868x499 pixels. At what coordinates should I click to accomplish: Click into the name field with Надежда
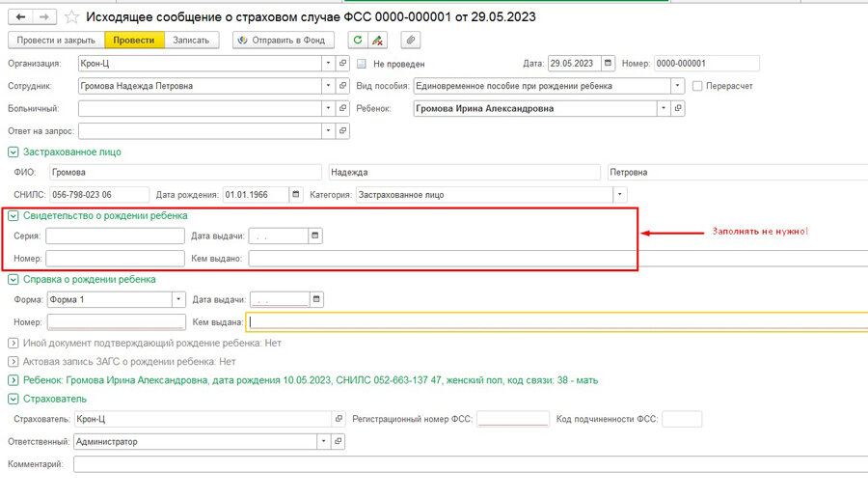point(465,172)
